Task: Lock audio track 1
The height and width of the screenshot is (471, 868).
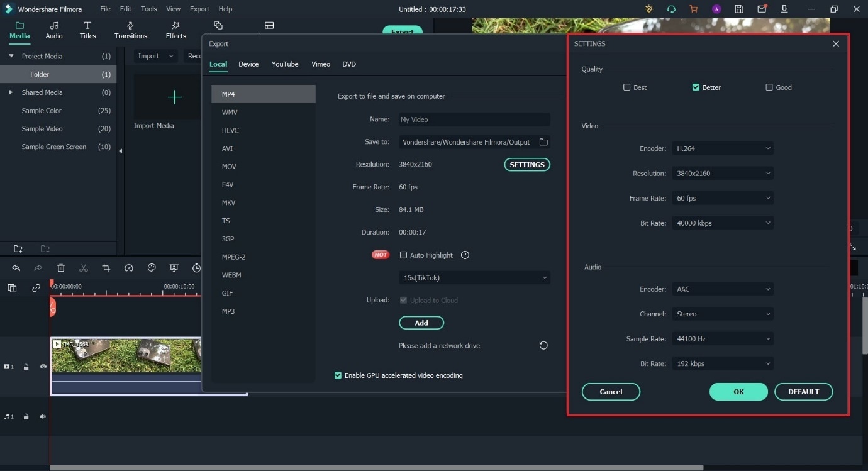Action: pos(26,416)
